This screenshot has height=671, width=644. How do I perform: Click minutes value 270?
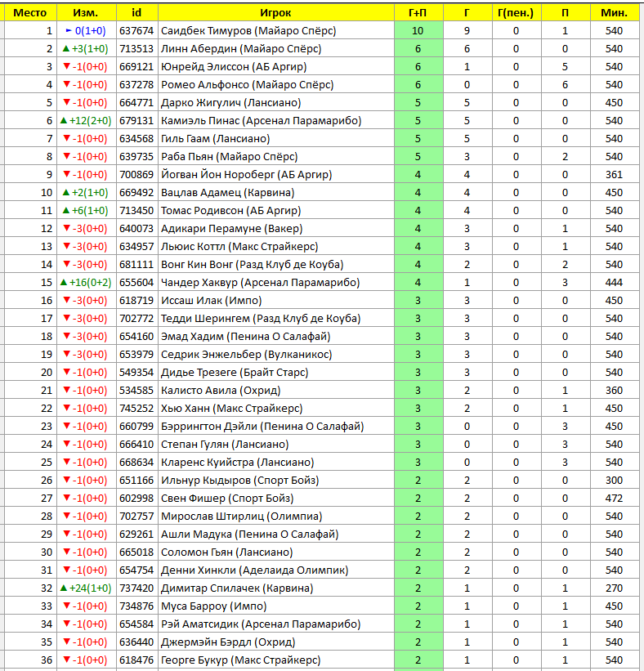[615, 588]
